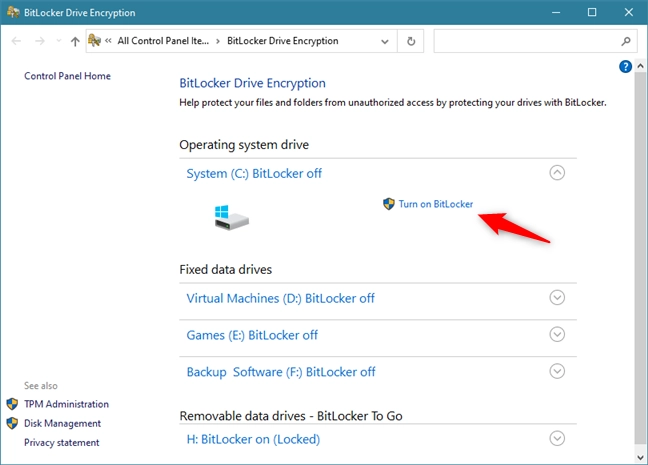This screenshot has width=648, height=465.
Task: Expand the H: BitLocker on (Locked) chevron
Action: click(x=557, y=439)
